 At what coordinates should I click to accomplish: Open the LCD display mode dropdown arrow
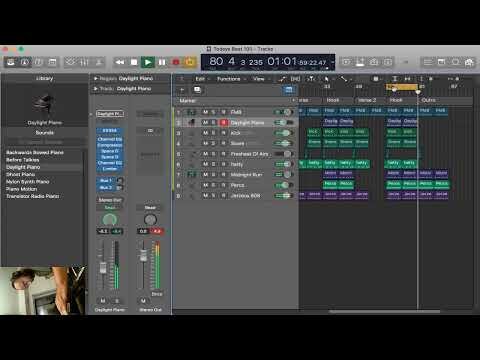[332, 62]
